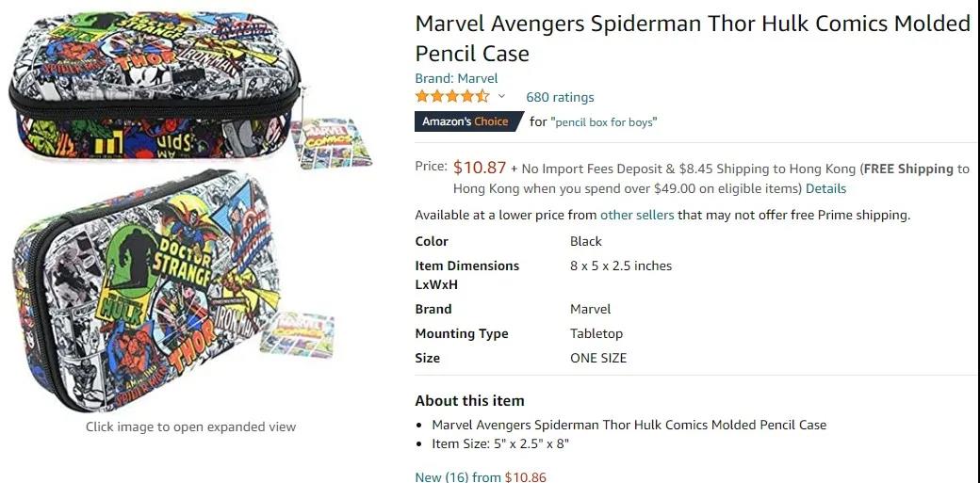Click the Item Size bullet point
The width and height of the screenshot is (980, 483).
pyautogui.click(x=500, y=443)
